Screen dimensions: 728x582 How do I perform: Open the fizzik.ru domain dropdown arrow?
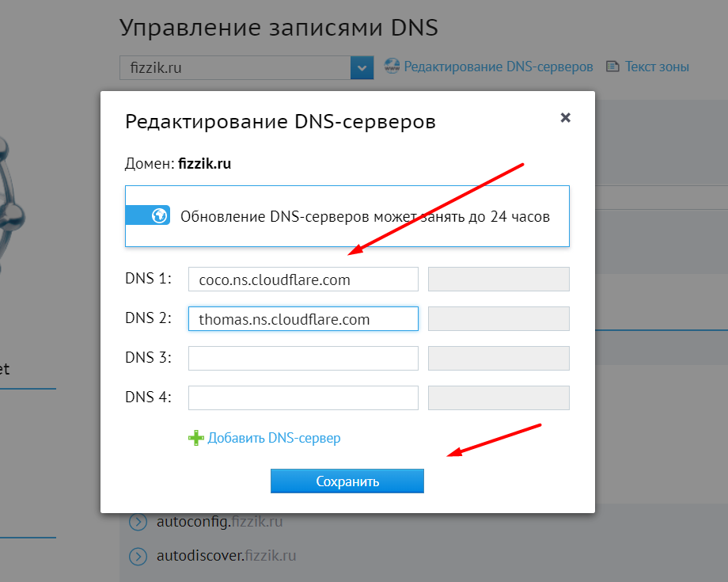click(362, 68)
